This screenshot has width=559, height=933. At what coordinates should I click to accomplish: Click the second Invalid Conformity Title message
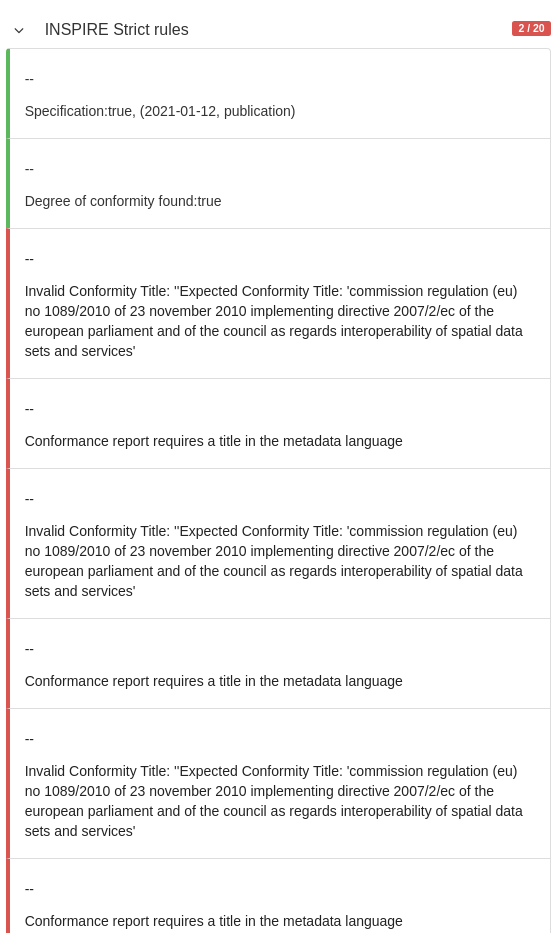tap(274, 561)
